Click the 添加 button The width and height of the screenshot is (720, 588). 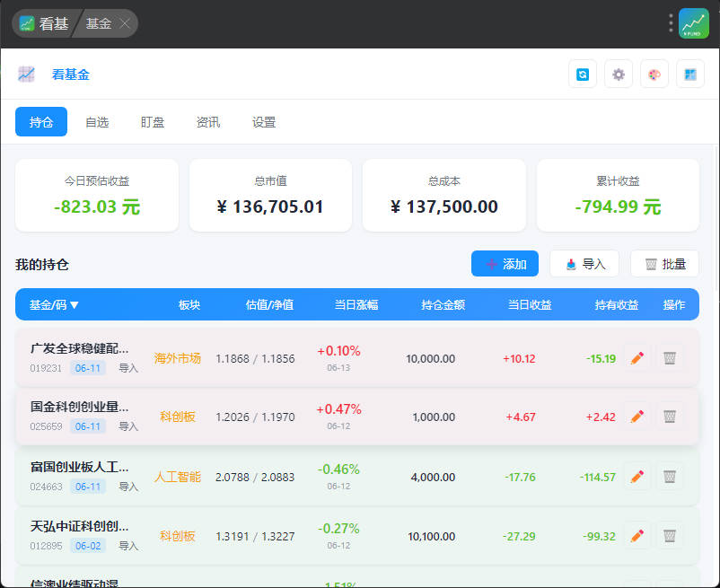point(505,264)
